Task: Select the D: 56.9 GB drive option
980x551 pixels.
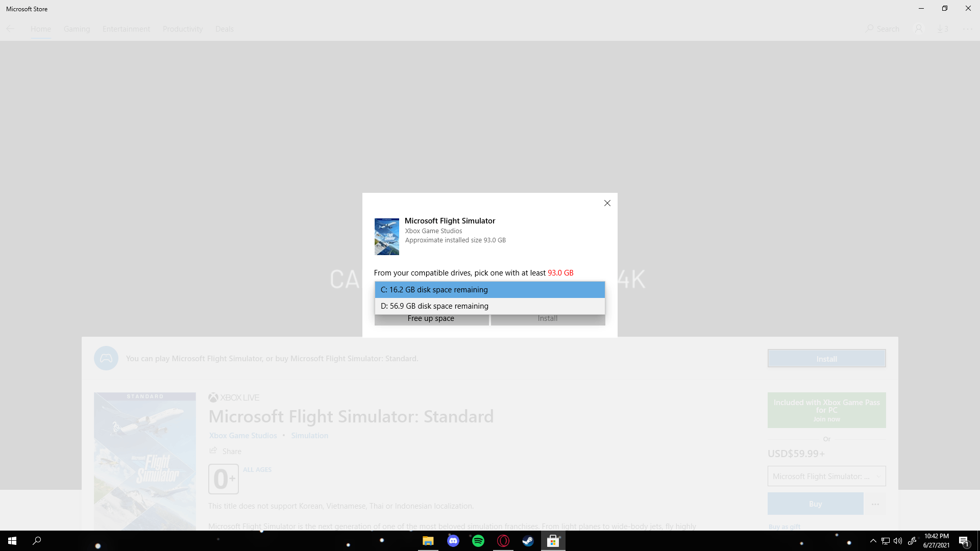Action: click(x=489, y=306)
